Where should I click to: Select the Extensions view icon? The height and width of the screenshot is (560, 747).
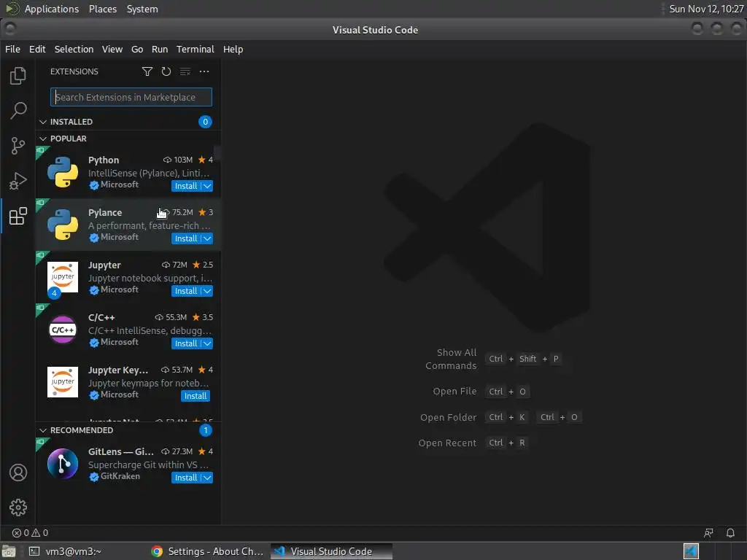click(x=18, y=216)
